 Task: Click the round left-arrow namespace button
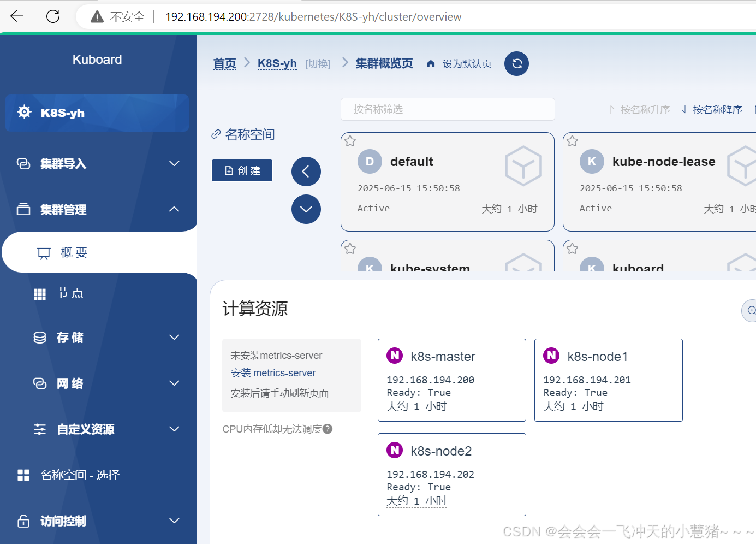306,172
